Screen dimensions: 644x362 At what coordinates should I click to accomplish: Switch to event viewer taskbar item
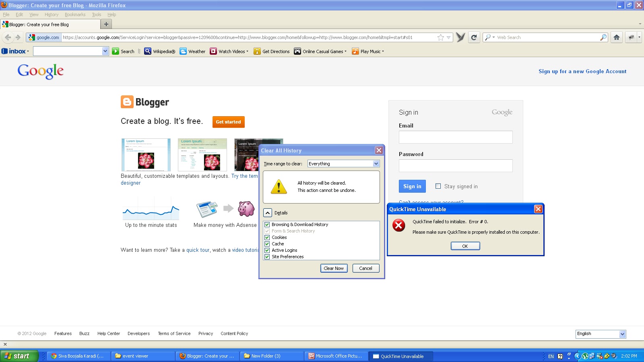(143, 356)
